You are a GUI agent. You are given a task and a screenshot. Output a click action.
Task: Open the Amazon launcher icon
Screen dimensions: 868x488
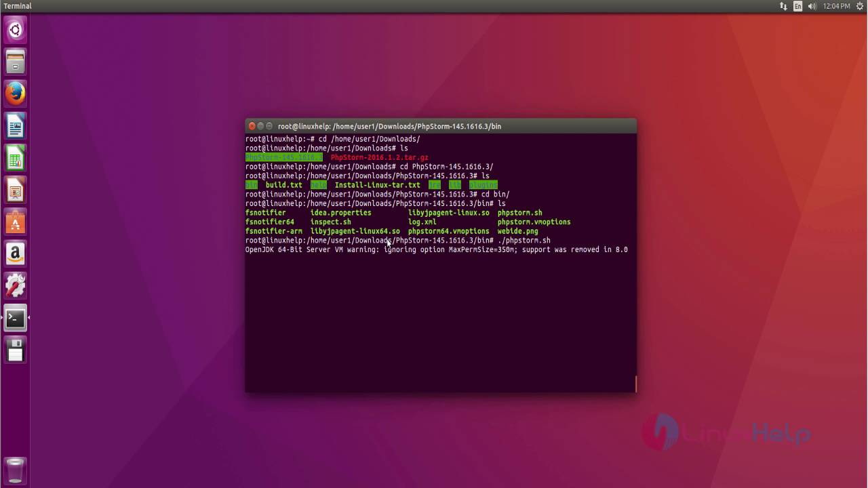(x=15, y=253)
